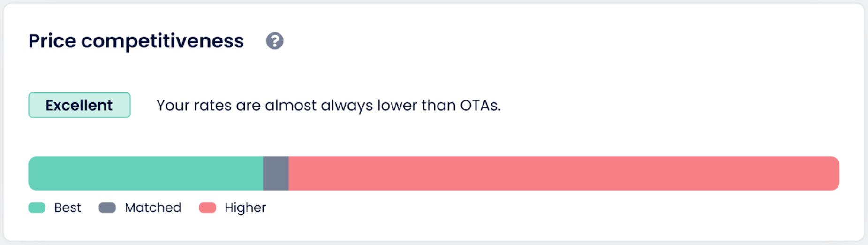Viewport: 868px width, 245px height.
Task: Toggle the Matched legend label
Action: click(x=153, y=207)
